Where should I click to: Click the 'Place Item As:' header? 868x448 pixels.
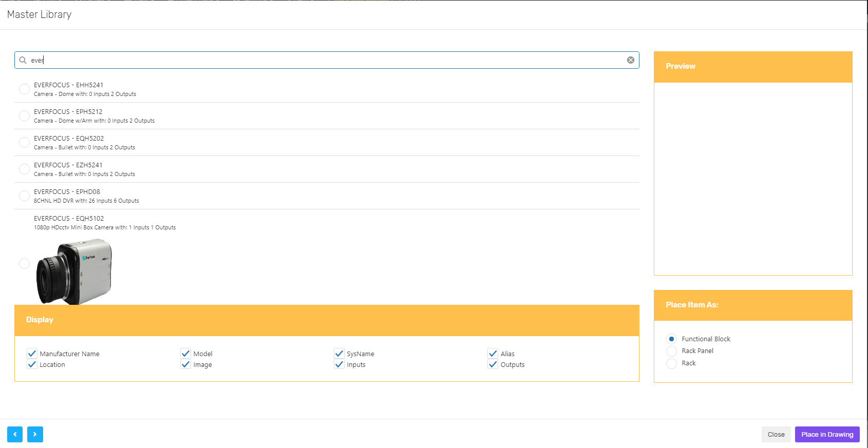(753, 305)
